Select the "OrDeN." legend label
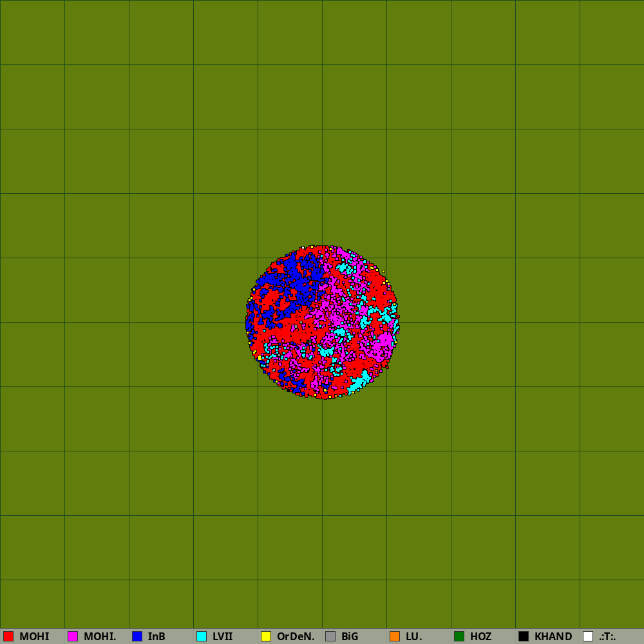 (296, 636)
